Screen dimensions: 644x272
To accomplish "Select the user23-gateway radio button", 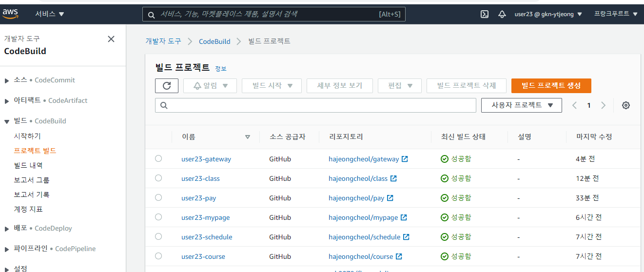I will pyautogui.click(x=158, y=158).
